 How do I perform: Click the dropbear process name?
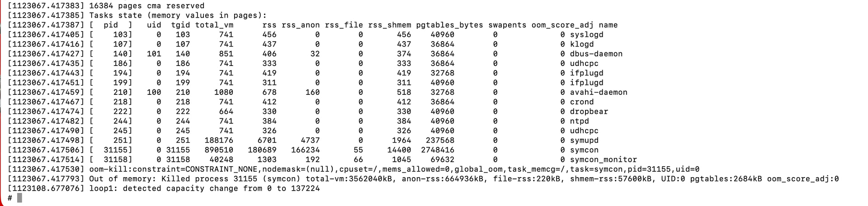click(x=589, y=112)
